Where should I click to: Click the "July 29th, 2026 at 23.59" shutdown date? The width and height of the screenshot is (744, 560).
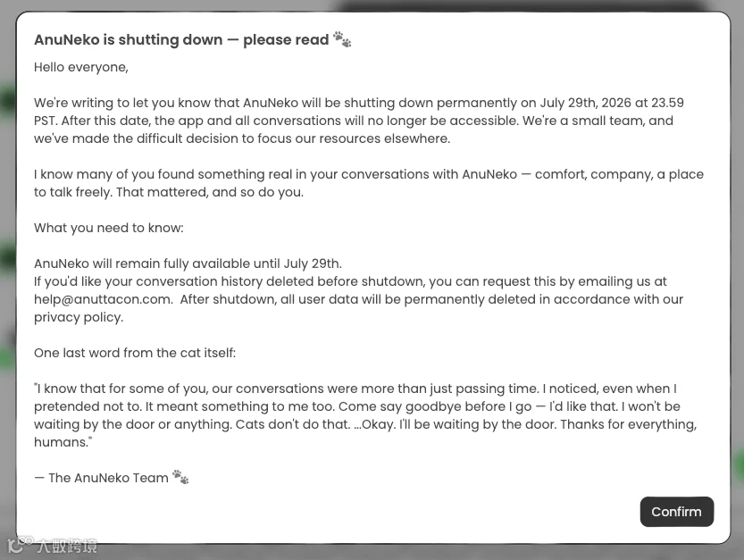tap(612, 103)
